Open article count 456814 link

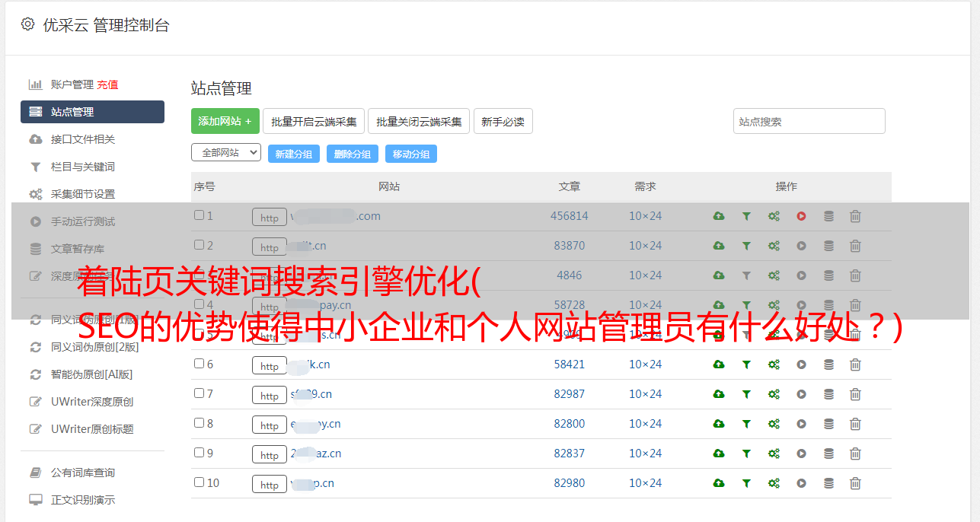coord(570,216)
